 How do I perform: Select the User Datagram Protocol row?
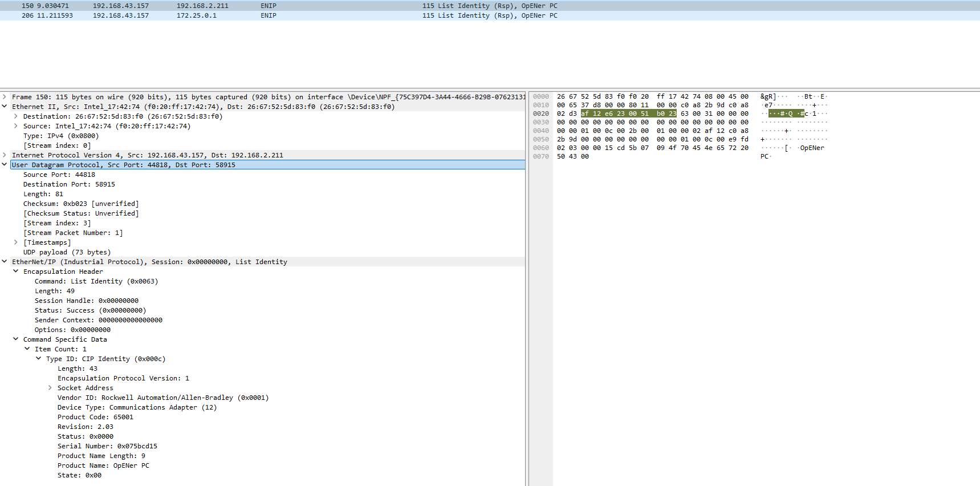[x=268, y=165]
